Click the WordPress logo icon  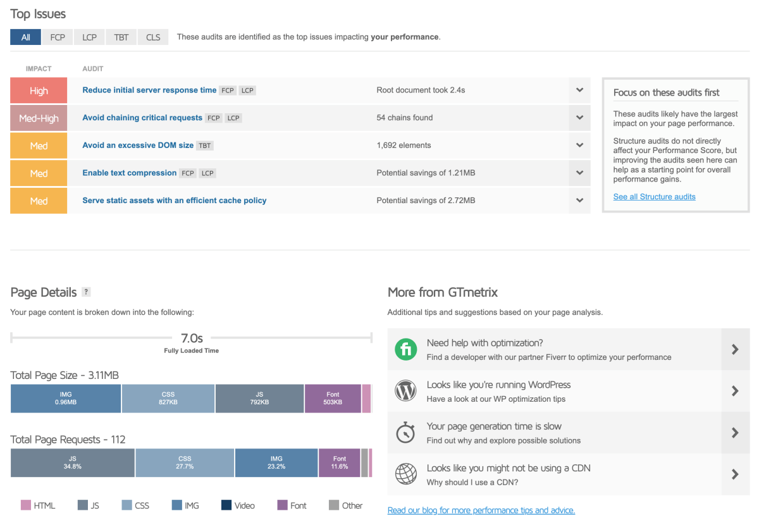click(406, 391)
